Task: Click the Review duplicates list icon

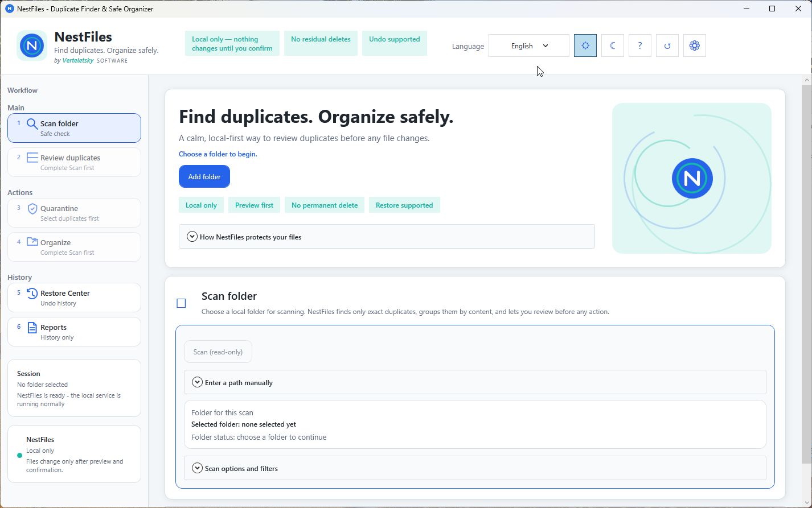Action: 32,158
